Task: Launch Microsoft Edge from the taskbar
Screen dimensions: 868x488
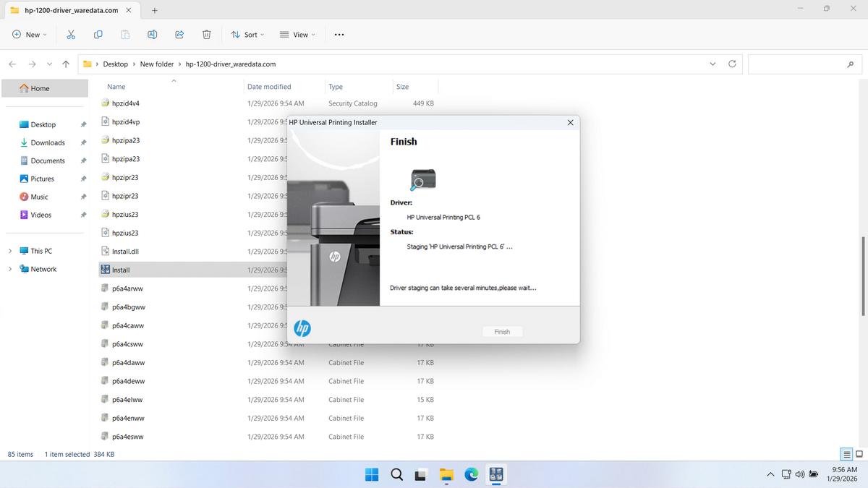Action: tap(472, 475)
